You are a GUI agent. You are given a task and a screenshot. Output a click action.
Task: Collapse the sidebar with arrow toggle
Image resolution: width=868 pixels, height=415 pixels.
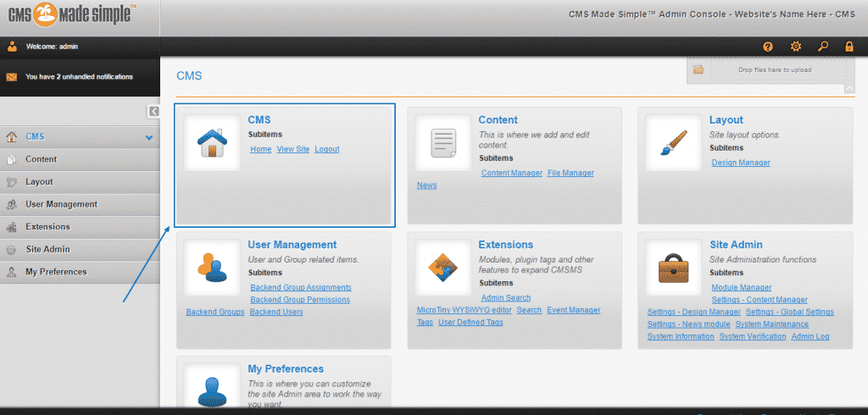click(x=153, y=112)
